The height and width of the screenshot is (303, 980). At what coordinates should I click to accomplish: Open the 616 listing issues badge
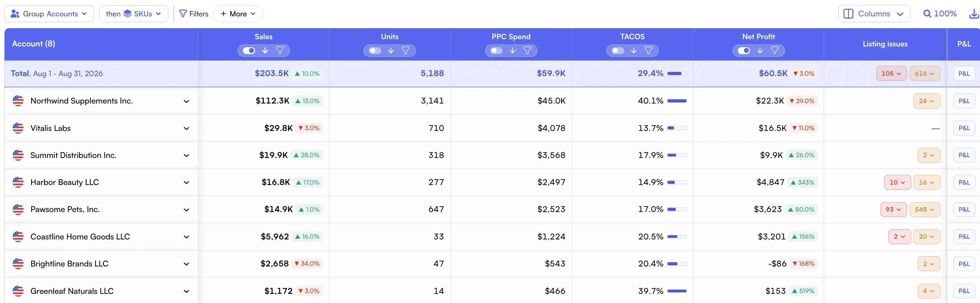pos(924,73)
